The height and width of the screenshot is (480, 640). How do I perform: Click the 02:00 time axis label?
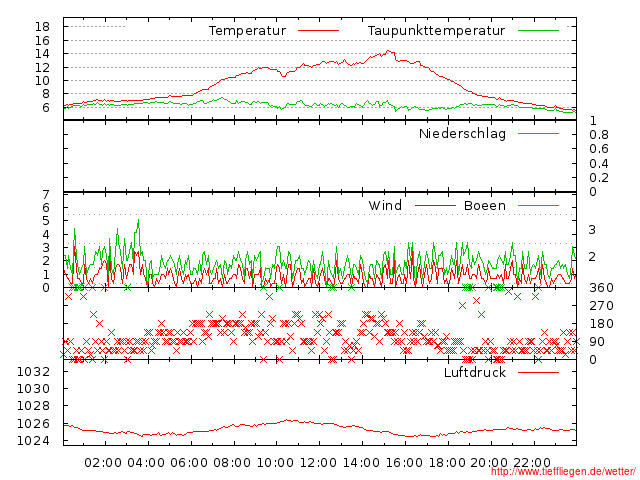[x=103, y=463]
